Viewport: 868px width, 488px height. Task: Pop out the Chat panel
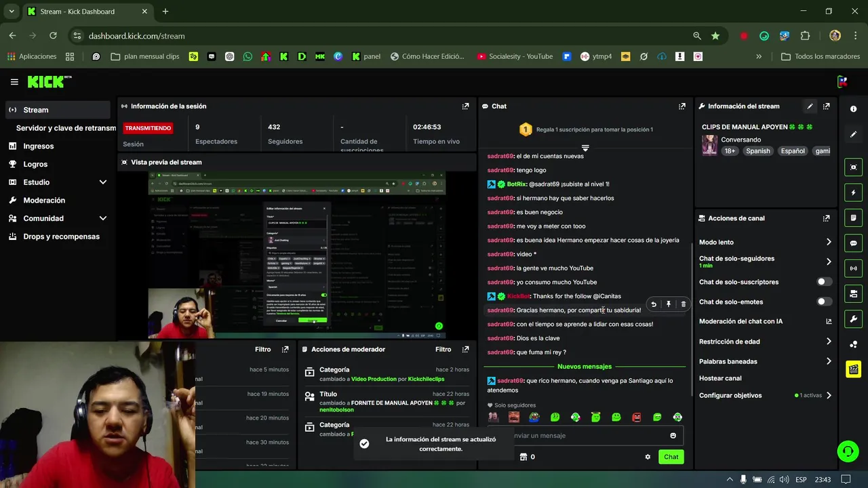pos(682,106)
